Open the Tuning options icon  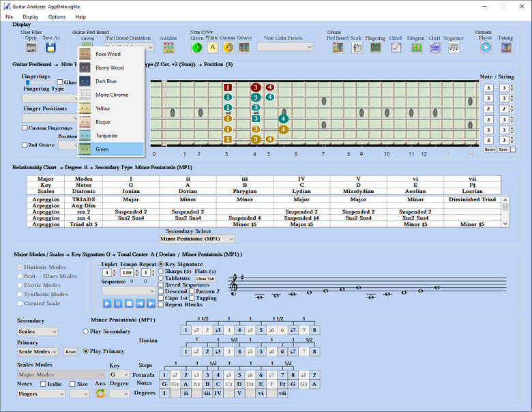(506, 48)
